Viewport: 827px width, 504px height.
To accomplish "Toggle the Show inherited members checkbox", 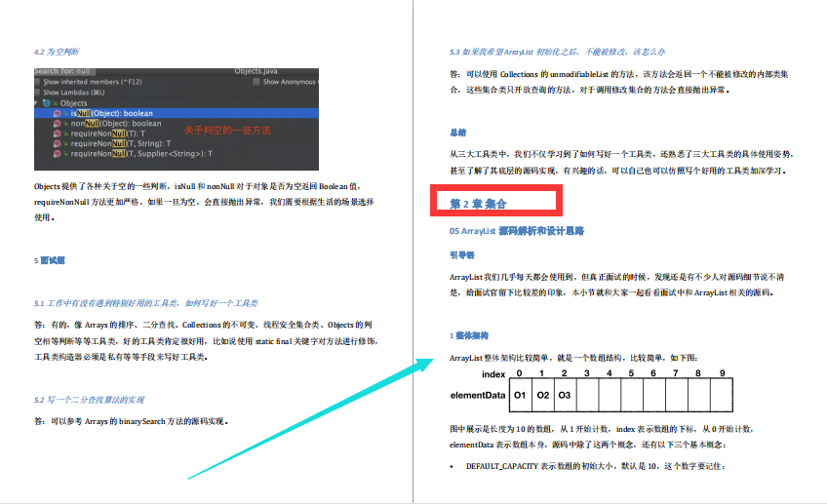I will [x=37, y=82].
